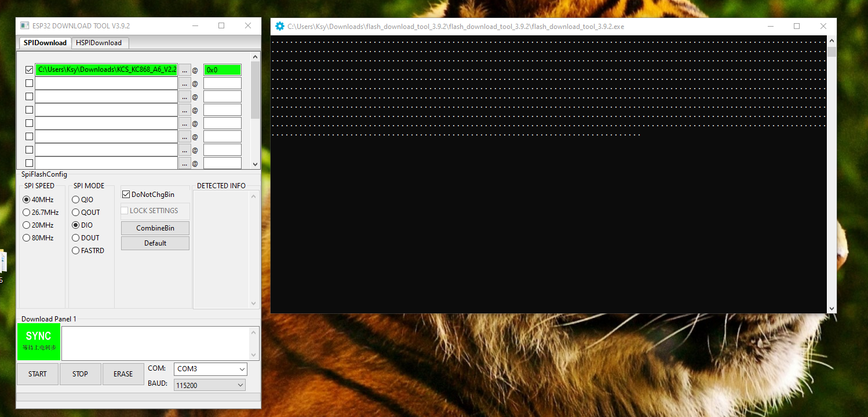Switch to the HSPIDownload tab
This screenshot has width=868, height=417.
(x=99, y=43)
